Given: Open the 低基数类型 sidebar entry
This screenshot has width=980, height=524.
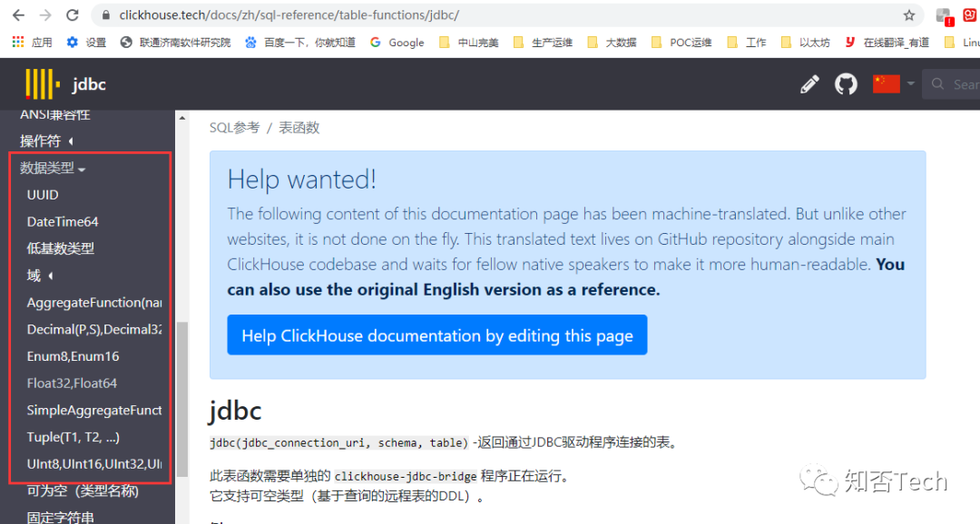Looking at the screenshot, I should coord(61,248).
